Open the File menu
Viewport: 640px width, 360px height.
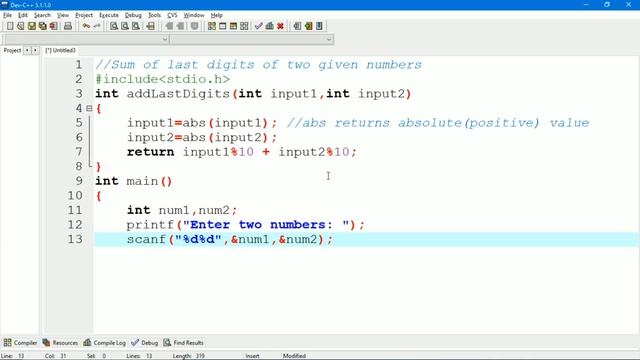click(x=7, y=15)
